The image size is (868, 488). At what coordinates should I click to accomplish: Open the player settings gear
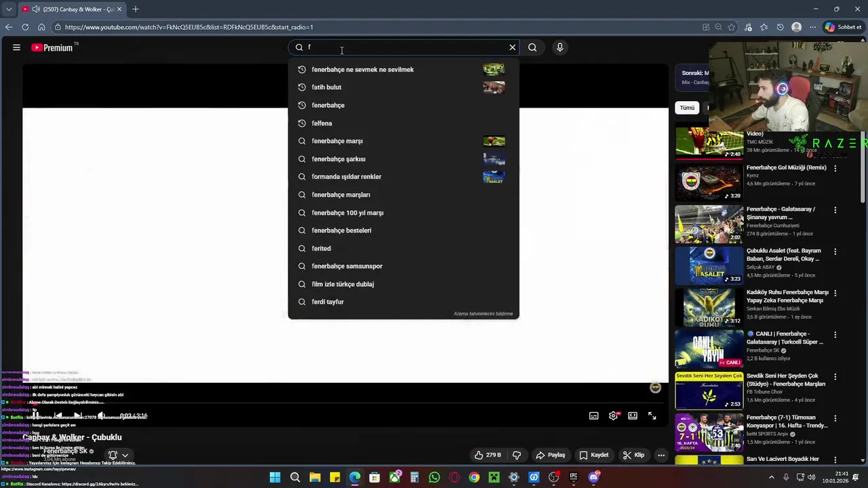(613, 415)
